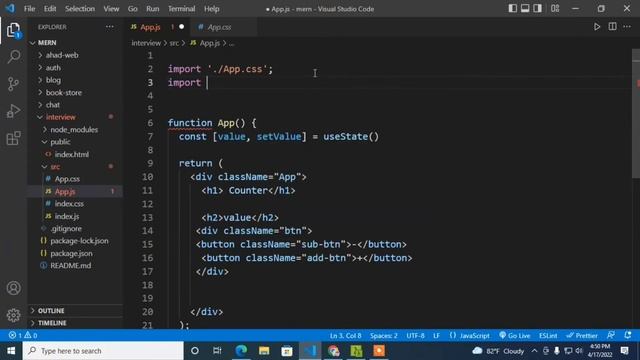640x360 pixels.
Task: Toggle the bottom panel layout icon
Action: click(525, 9)
